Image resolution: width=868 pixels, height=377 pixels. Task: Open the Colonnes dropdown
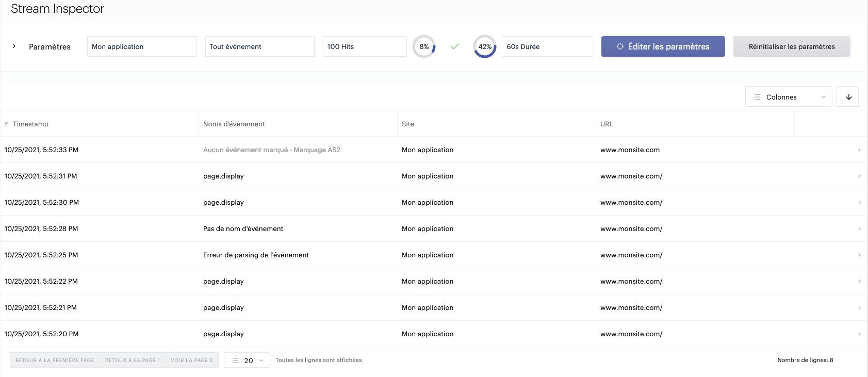pos(788,97)
